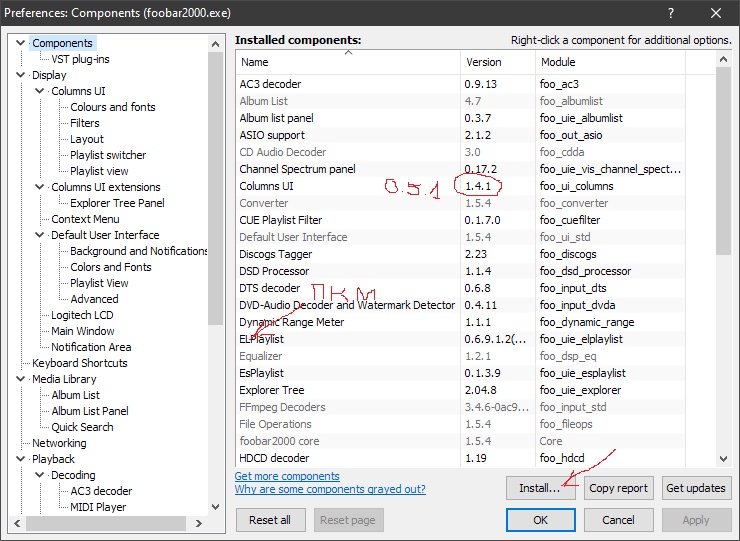Collapse the Playback tree node
The width and height of the screenshot is (740, 541).
[x=21, y=459]
